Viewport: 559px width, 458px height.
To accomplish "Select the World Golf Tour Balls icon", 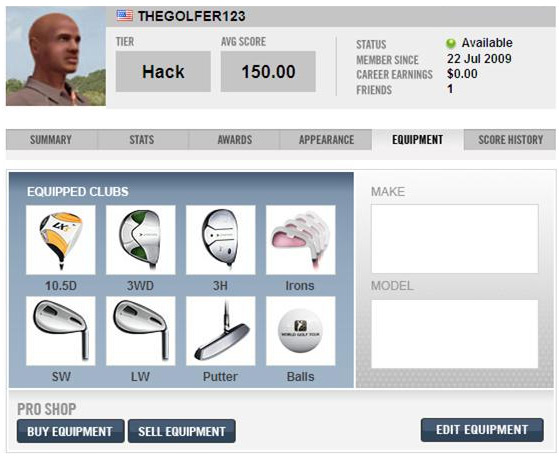I will tap(301, 331).
